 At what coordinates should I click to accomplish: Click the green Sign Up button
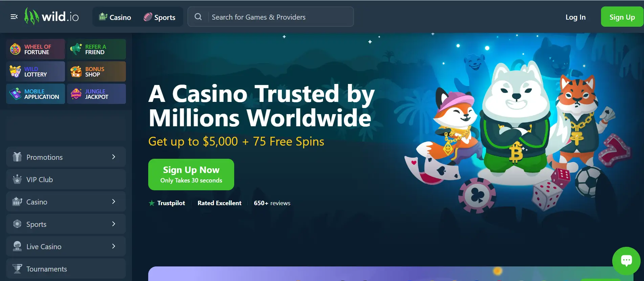point(622,17)
